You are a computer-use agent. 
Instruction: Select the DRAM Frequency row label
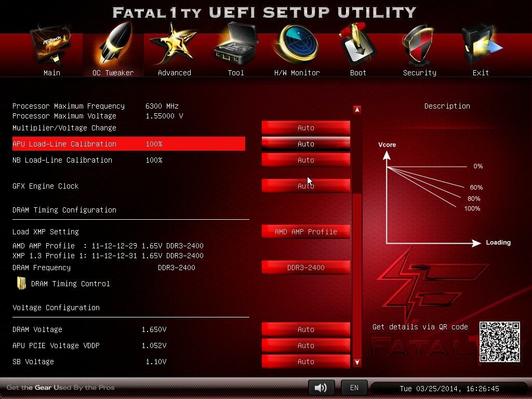click(x=42, y=268)
